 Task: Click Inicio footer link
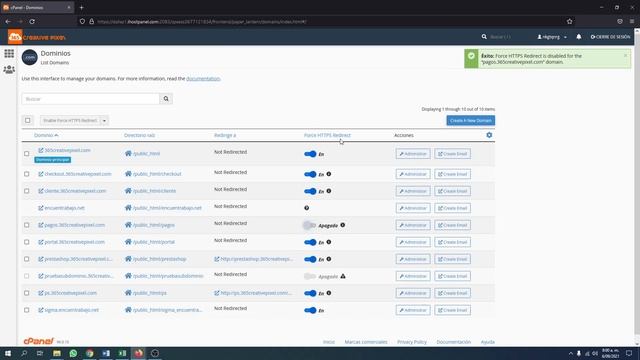(x=329, y=342)
